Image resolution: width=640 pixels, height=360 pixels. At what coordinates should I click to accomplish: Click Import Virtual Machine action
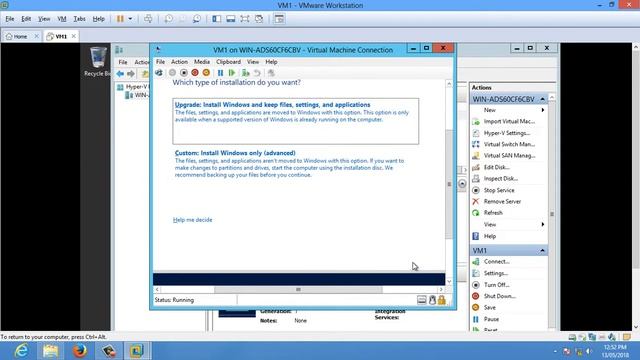tap(509, 121)
